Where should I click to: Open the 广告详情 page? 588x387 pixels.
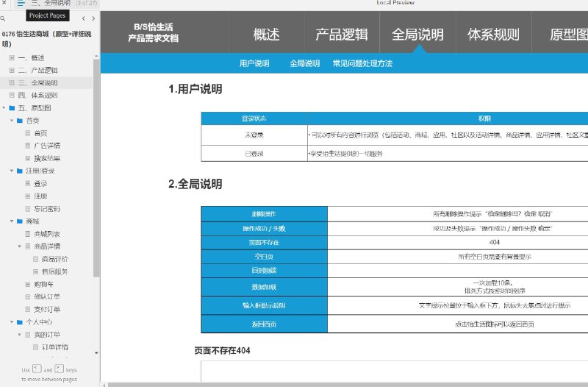click(x=47, y=146)
